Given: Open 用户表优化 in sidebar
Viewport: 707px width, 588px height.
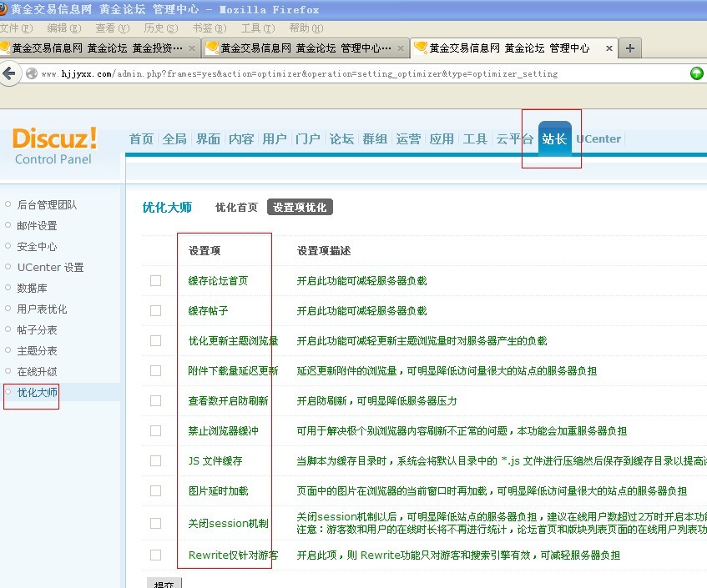Looking at the screenshot, I should pyautogui.click(x=42, y=309).
